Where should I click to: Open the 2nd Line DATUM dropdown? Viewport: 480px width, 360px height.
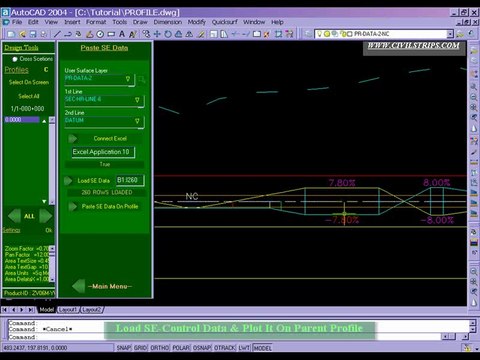137,121
